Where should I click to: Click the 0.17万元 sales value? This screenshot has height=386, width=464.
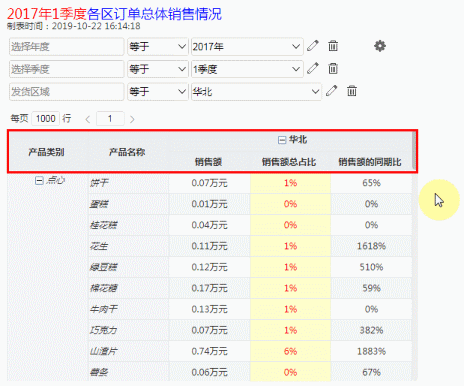209,288
